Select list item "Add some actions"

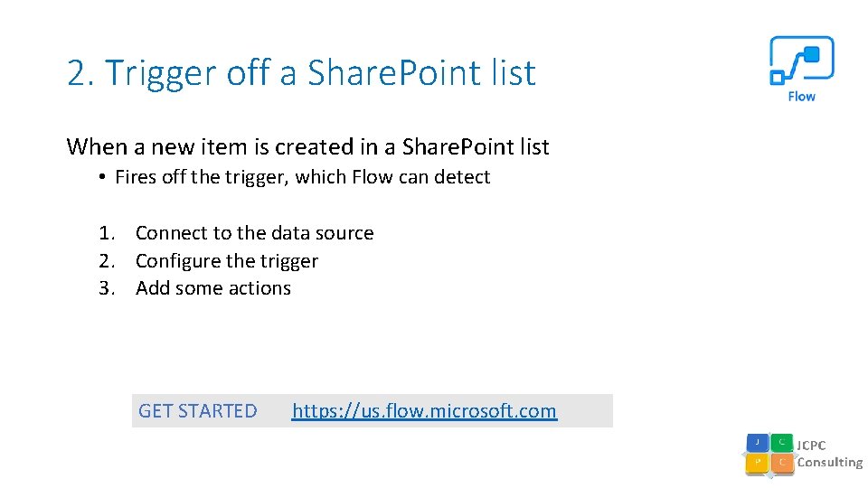click(212, 288)
